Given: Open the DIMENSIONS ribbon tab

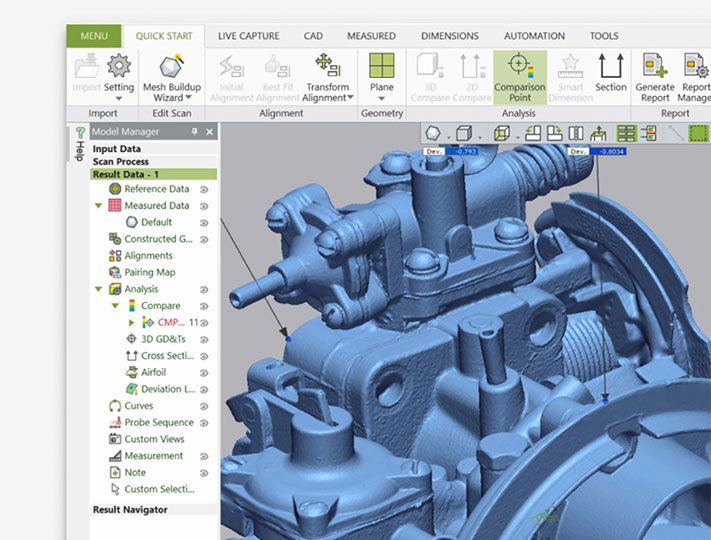Looking at the screenshot, I should coord(449,36).
